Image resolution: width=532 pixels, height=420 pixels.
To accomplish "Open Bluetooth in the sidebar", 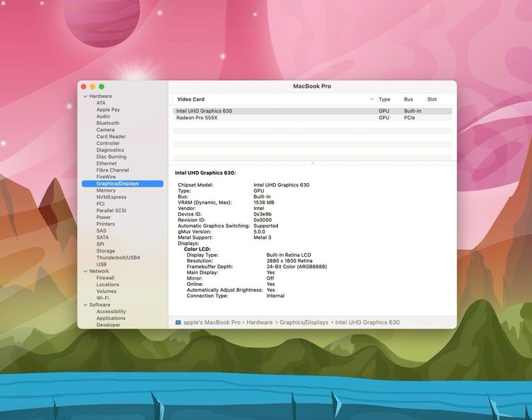I will [108, 123].
